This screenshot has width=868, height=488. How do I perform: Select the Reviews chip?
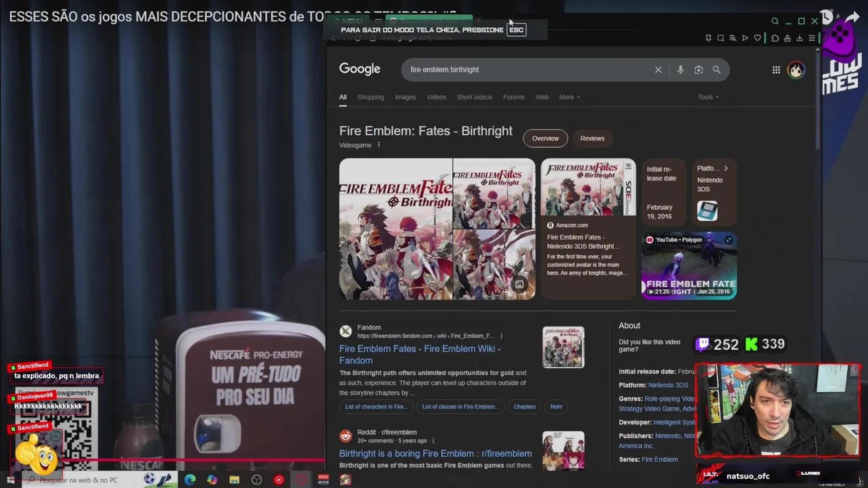coord(592,138)
